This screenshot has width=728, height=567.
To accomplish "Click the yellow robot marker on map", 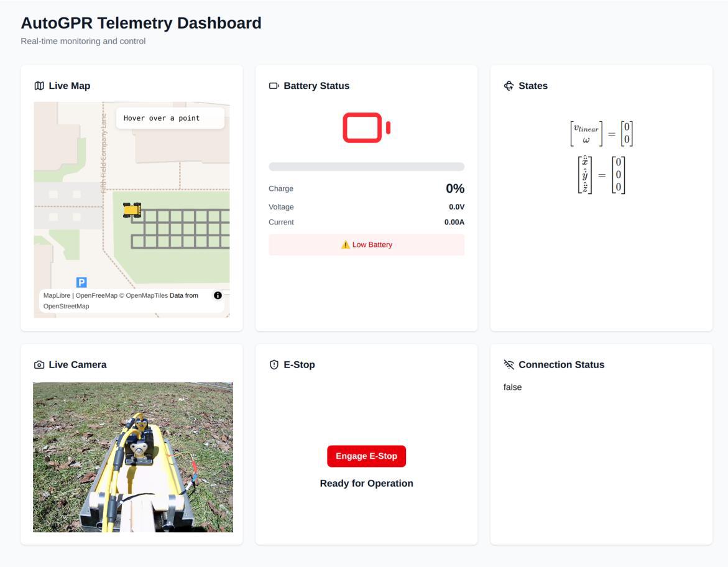I will click(132, 210).
